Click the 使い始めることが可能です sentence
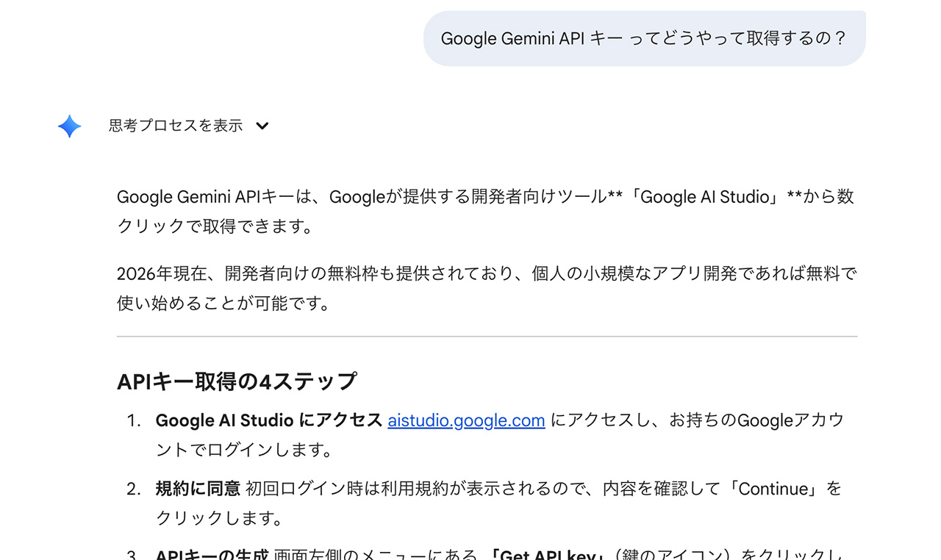This screenshot has height=560, width=941. pos(223,304)
